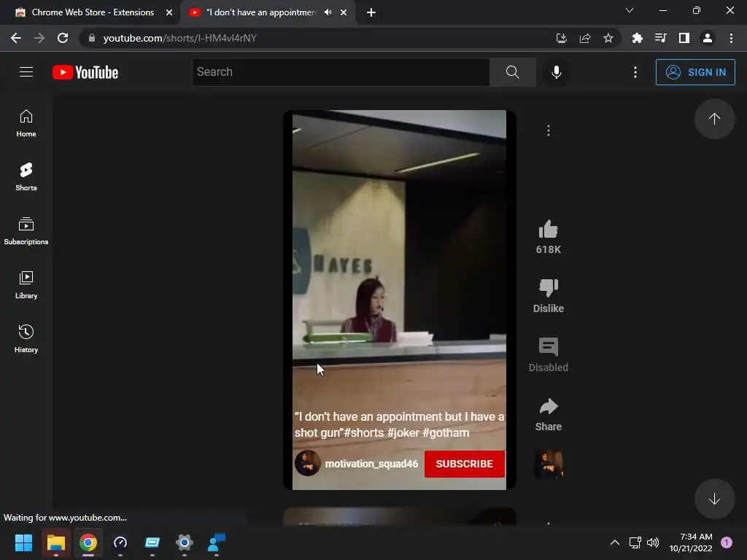Open YouTube settings three-dot menu

(x=635, y=72)
